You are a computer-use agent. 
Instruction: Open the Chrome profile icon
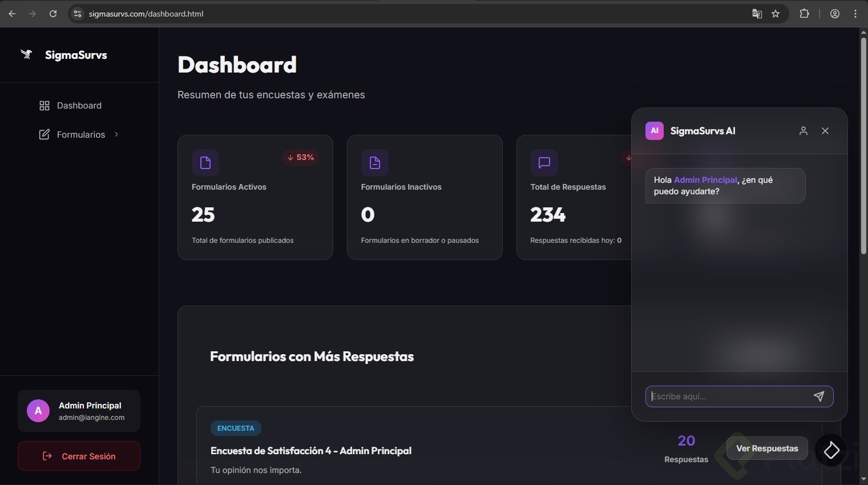(835, 14)
